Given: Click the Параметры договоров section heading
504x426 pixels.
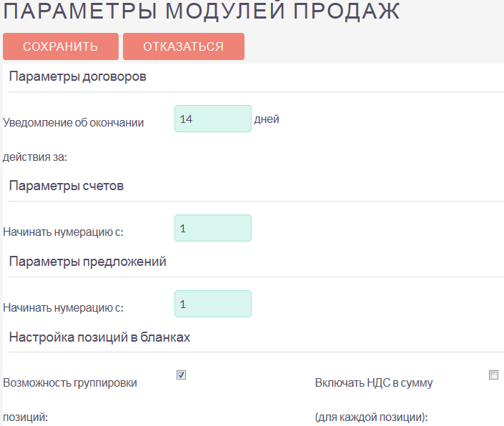Looking at the screenshot, I should (x=77, y=76).
